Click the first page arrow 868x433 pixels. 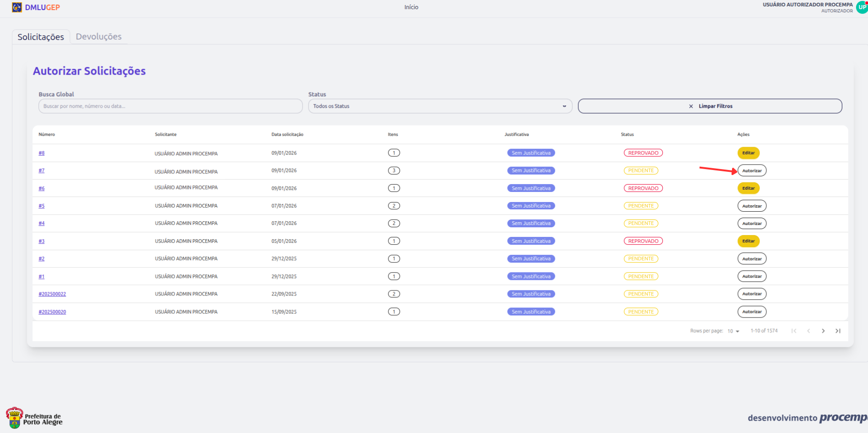(x=794, y=331)
